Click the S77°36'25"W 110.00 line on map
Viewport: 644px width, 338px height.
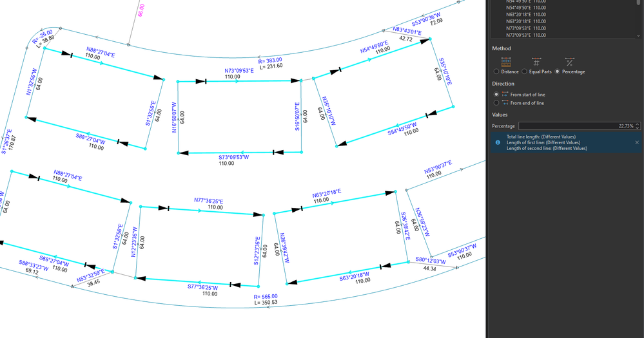197,282
